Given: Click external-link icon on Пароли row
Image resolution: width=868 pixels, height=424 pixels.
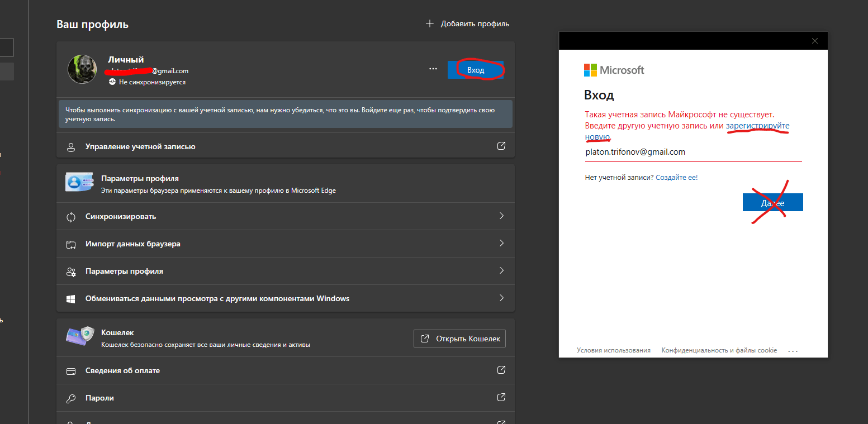Looking at the screenshot, I should [501, 397].
